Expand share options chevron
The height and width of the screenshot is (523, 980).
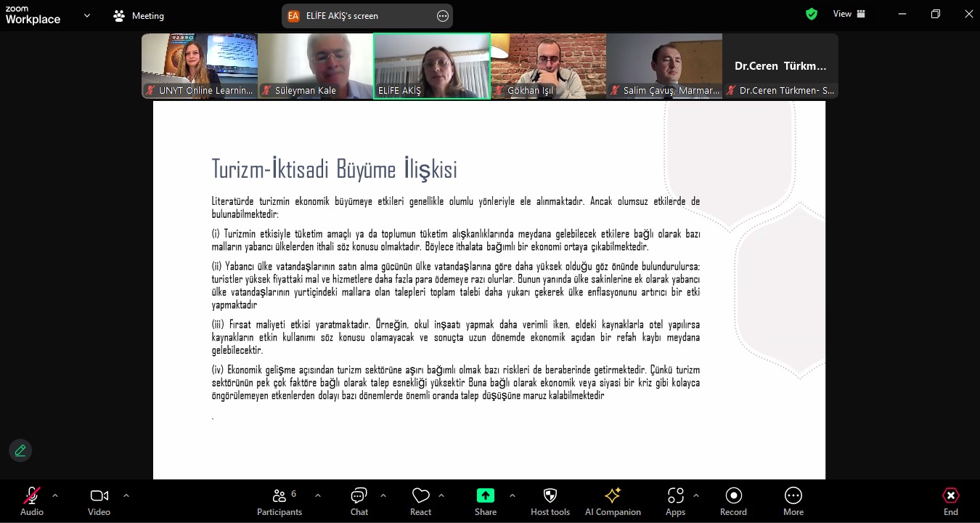(x=513, y=495)
